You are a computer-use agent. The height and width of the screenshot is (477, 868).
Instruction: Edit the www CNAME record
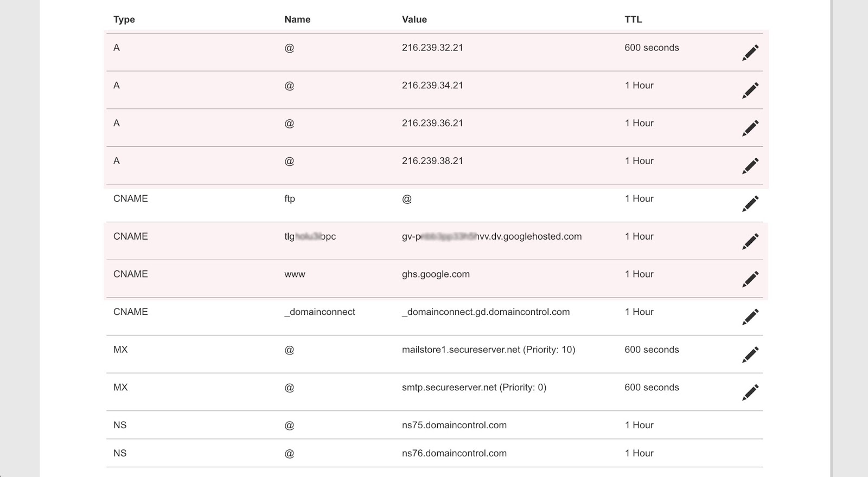point(750,279)
